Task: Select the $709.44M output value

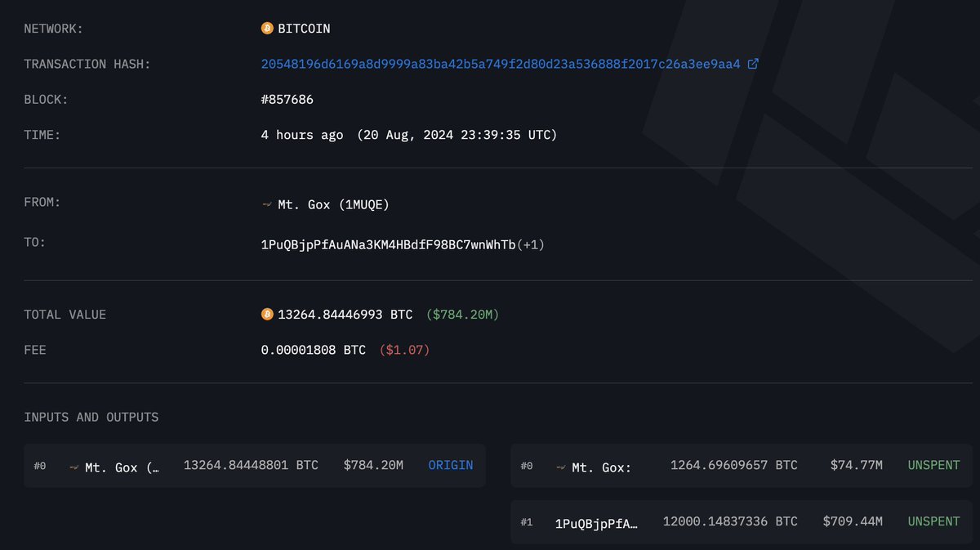Action: point(853,521)
